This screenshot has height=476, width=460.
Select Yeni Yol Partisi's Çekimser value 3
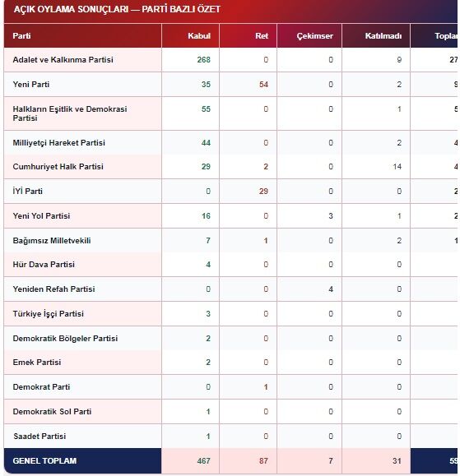331,216
